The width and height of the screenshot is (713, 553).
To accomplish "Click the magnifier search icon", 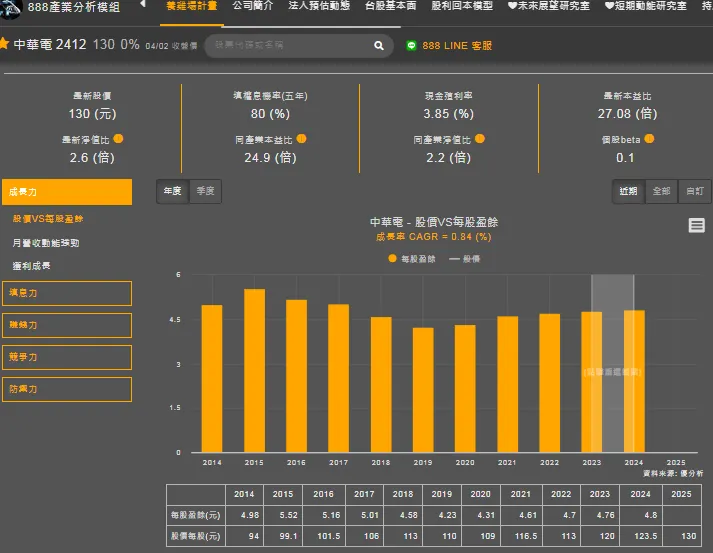I will tap(378, 45).
